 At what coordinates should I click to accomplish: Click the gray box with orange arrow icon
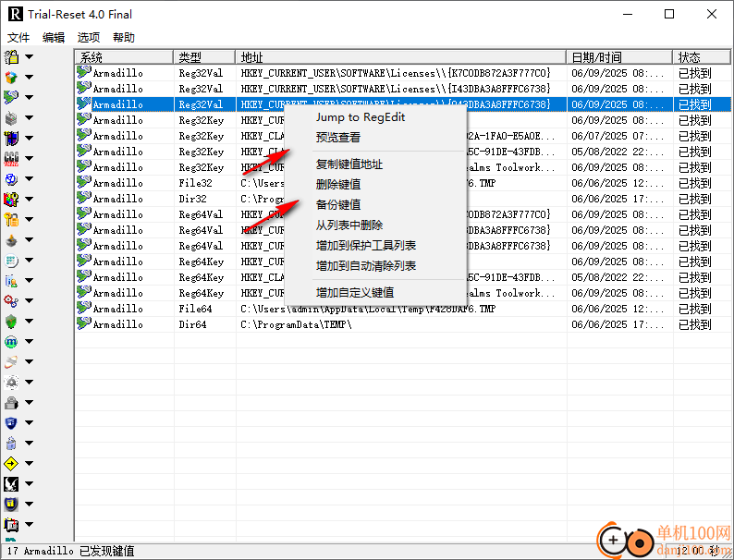click(x=11, y=240)
